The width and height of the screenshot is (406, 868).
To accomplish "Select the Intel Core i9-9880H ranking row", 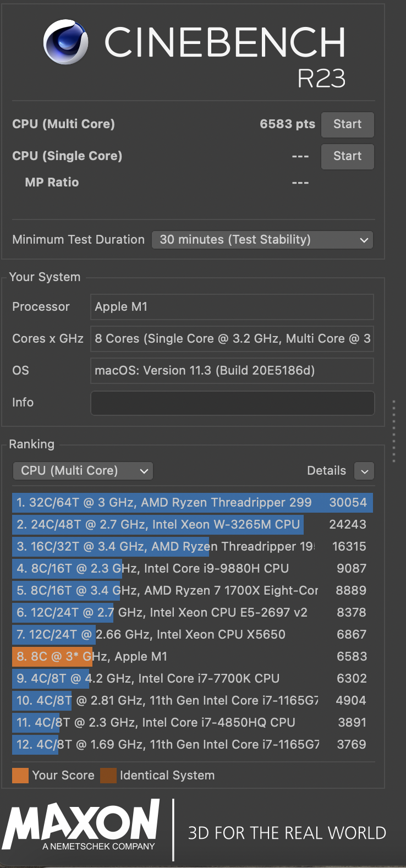I will click(x=193, y=569).
